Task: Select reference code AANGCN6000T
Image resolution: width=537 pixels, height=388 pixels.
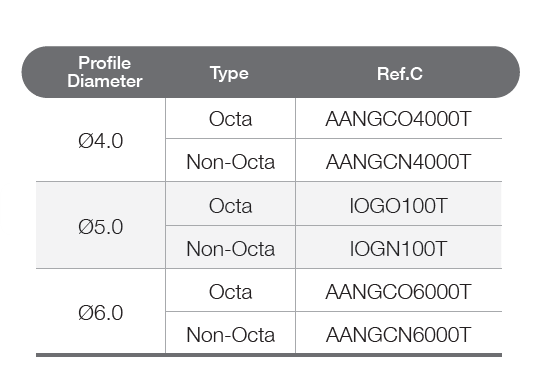Action: coord(398,335)
